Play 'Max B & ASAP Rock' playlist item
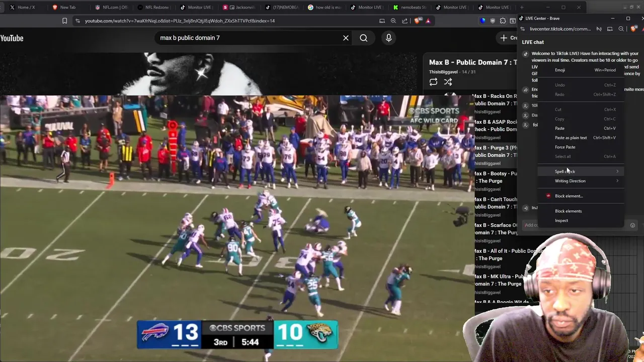The width and height of the screenshot is (644, 362). click(x=495, y=129)
